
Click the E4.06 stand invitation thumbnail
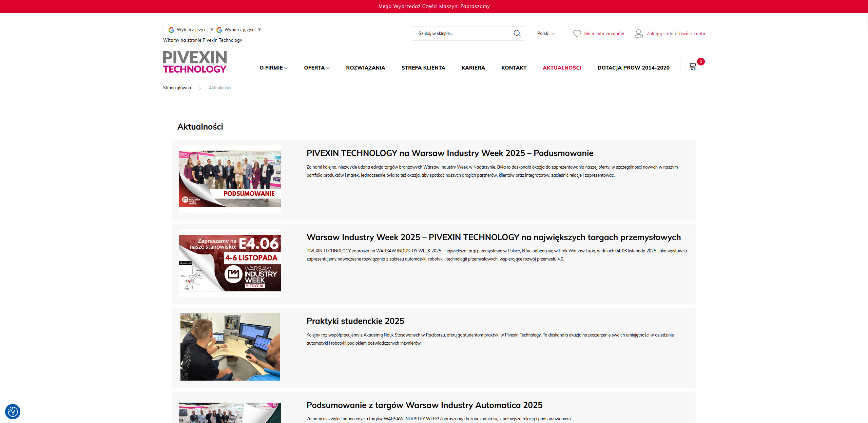[x=230, y=263]
